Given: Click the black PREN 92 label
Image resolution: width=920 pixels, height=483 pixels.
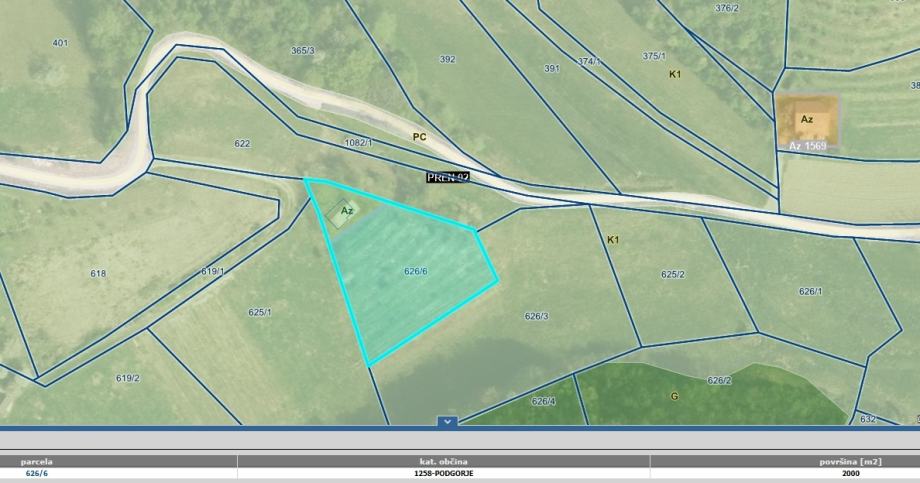Looking at the screenshot, I should click(447, 177).
